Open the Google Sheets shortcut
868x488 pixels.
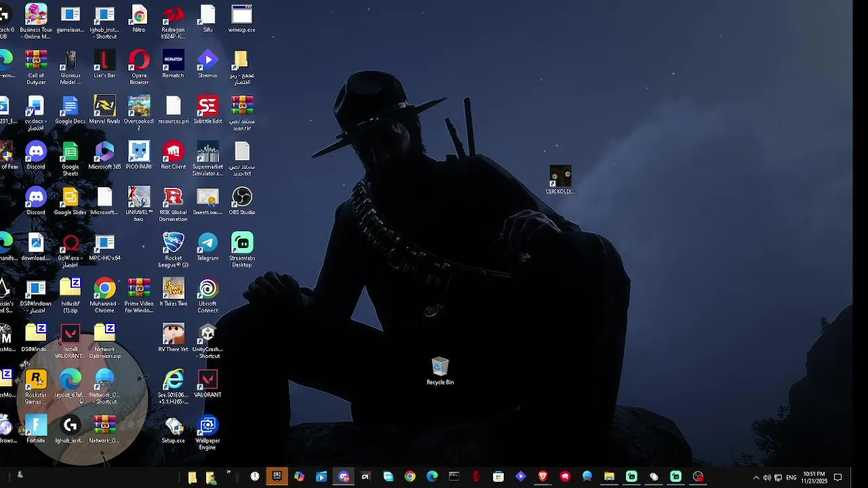point(71,159)
